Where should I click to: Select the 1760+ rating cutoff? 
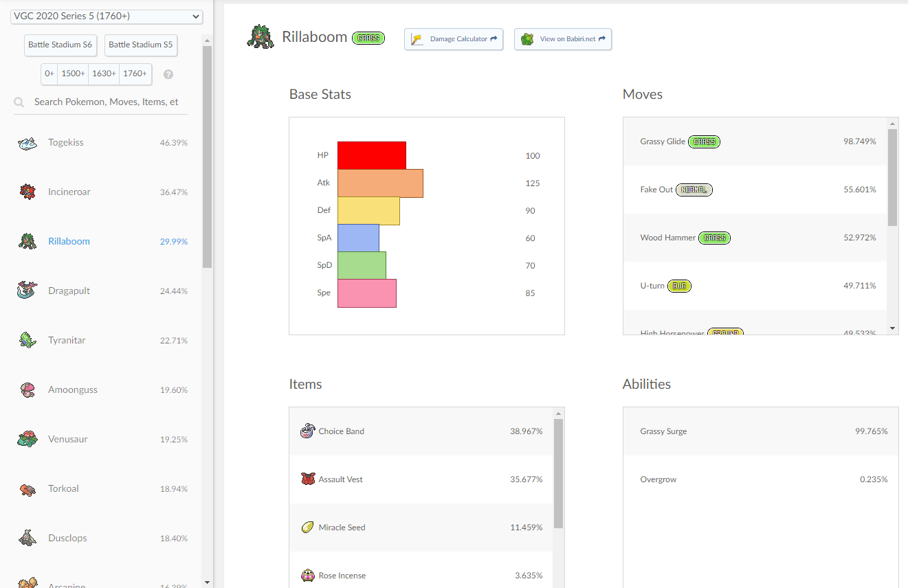135,73
